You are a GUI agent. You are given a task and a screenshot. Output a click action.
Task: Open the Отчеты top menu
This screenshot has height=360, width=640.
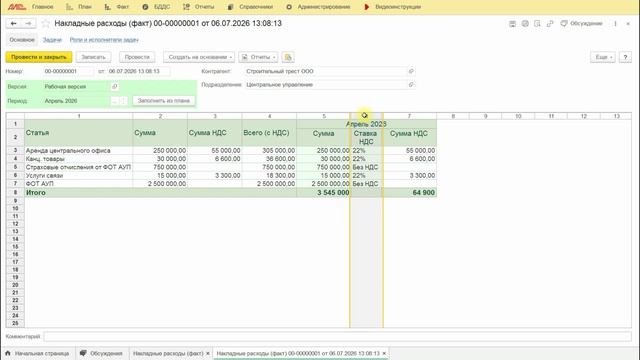(199, 7)
